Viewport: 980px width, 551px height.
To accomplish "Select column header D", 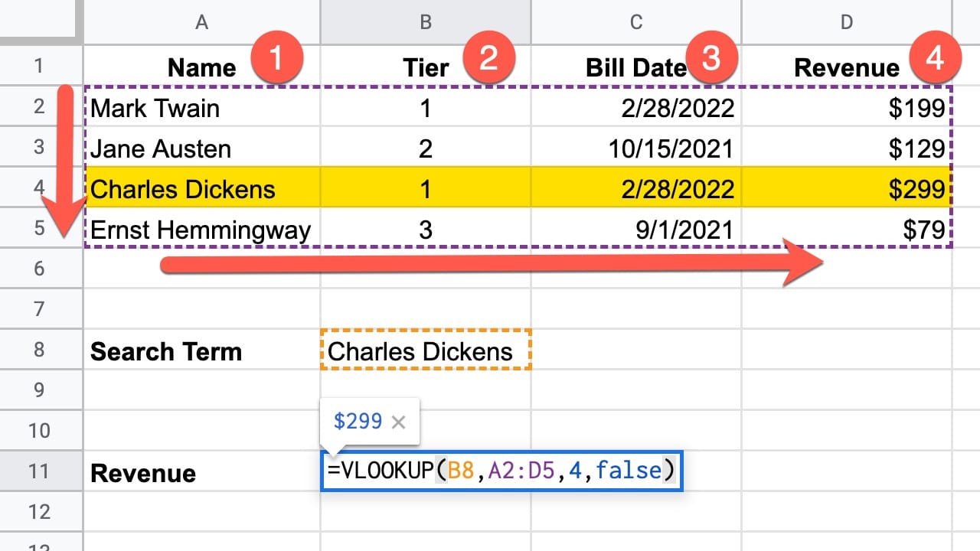I will (x=846, y=22).
